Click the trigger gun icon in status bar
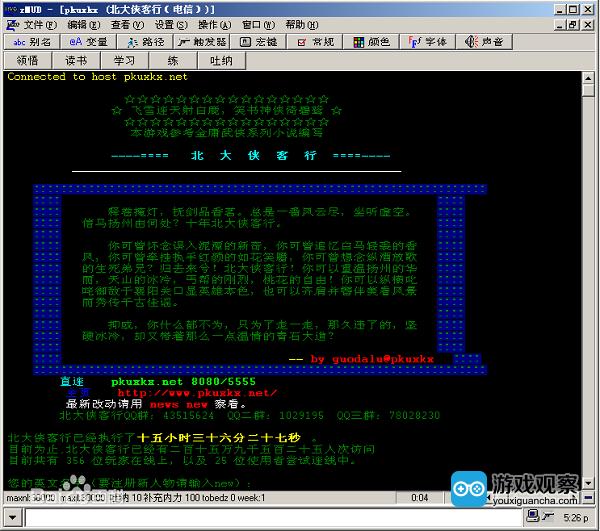 548,517
